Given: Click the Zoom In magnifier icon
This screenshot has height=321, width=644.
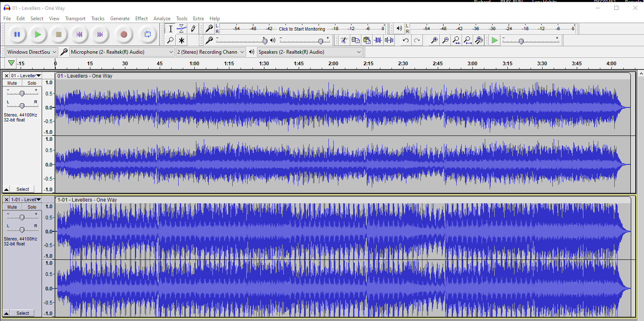Looking at the screenshot, I should (434, 40).
